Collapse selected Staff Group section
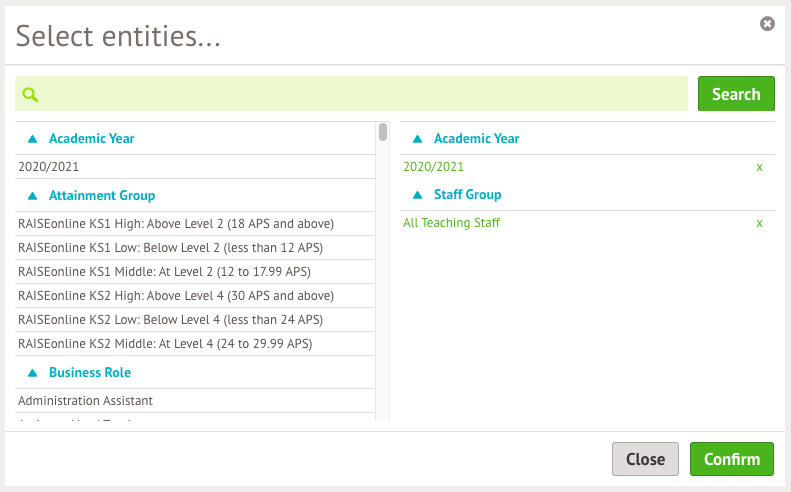This screenshot has height=492, width=791. tap(418, 195)
